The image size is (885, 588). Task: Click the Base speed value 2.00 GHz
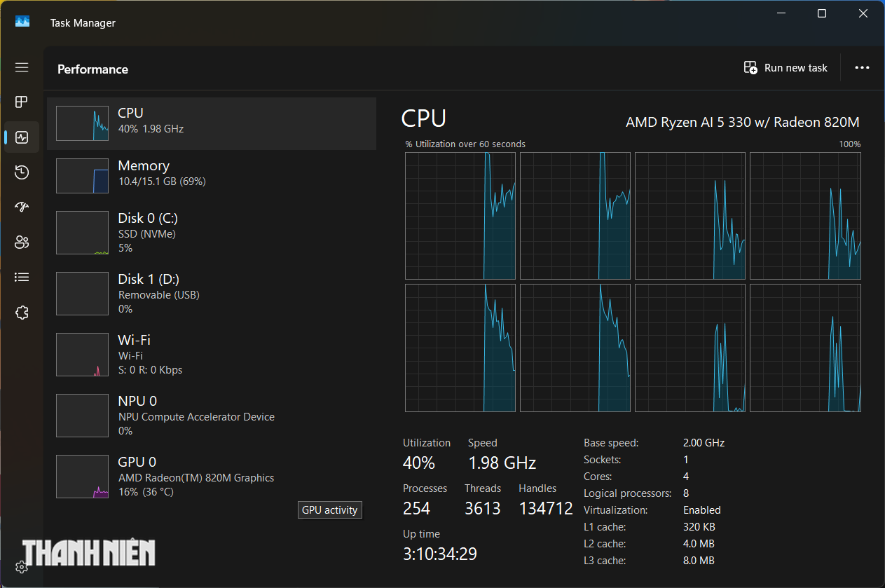coord(704,443)
